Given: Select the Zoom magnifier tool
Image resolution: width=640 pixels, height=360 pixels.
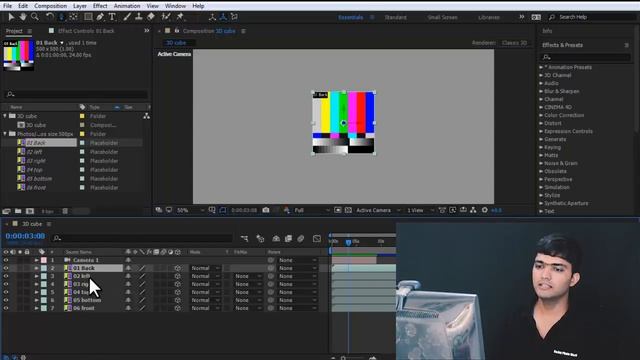Looking at the screenshot, I should (35, 17).
